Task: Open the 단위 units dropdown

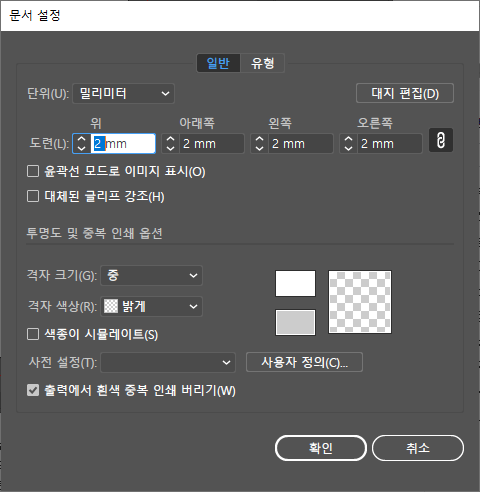Action: [x=123, y=93]
